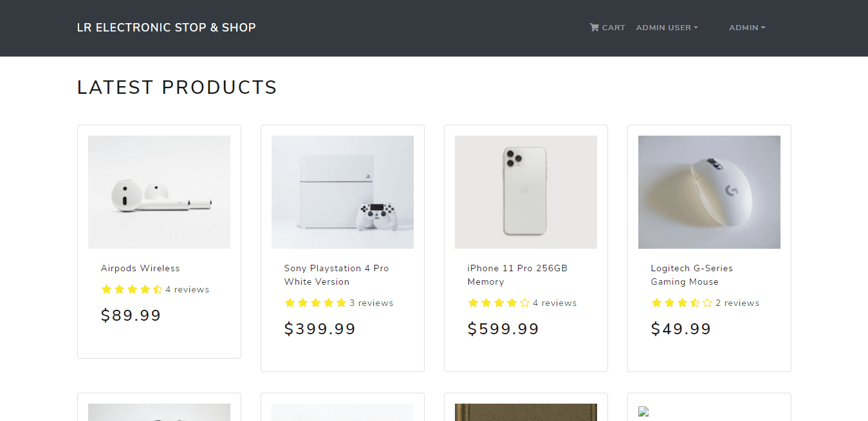This screenshot has height=421, width=868.
Task: Click the $599.99 price on iPhone card
Action: click(503, 328)
